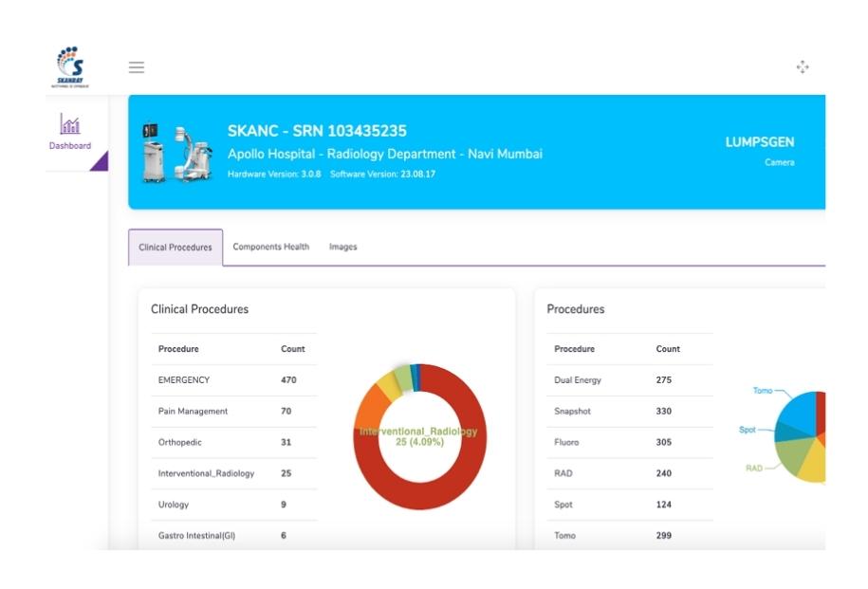Image resolution: width=868 pixels, height=589 pixels.
Task: Select the Tomo row in Procedures table
Action: tap(629, 535)
